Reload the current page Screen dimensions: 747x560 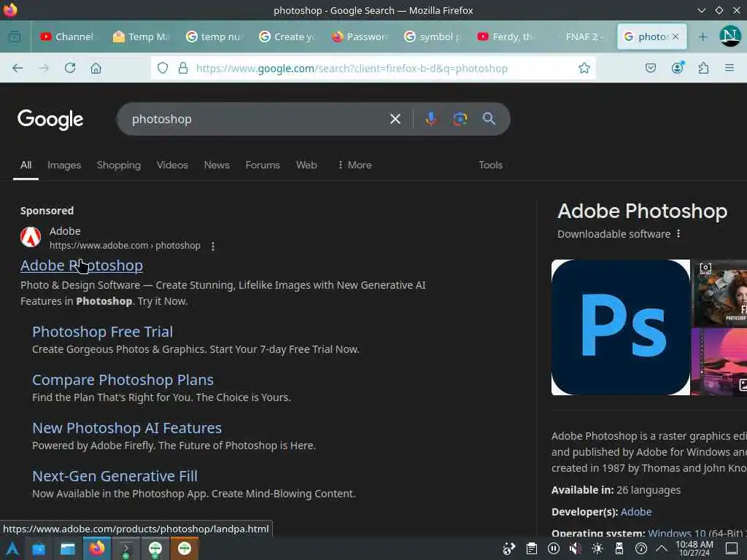70,68
